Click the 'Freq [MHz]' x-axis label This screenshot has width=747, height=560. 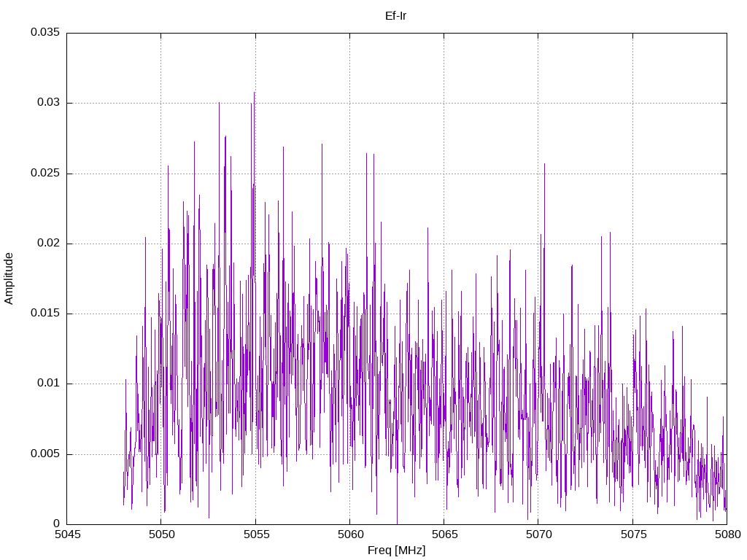[396, 551]
